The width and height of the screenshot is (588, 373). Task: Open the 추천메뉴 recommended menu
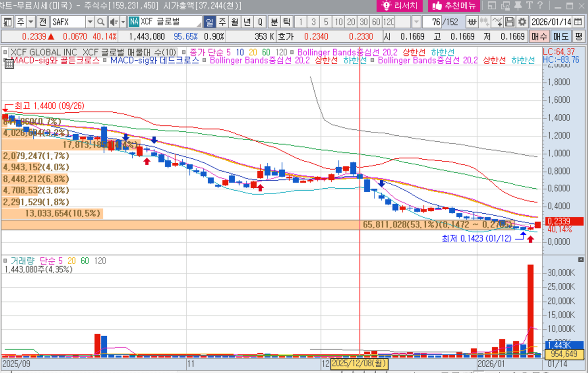point(454,6)
